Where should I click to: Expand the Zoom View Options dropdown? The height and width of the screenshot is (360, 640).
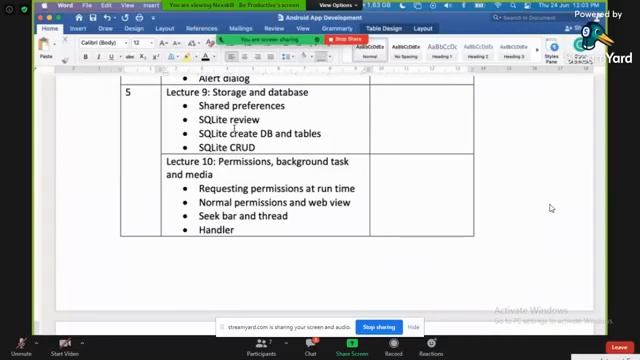point(338,5)
